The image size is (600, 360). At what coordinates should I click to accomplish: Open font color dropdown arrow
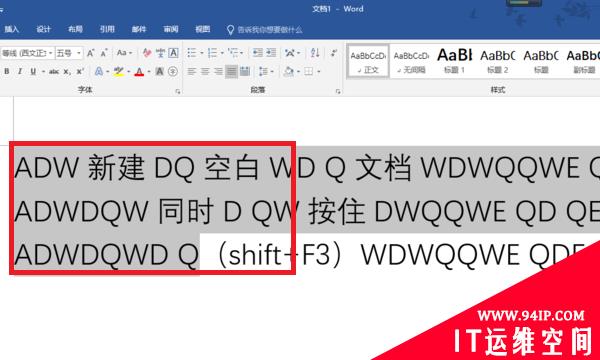coord(149,72)
